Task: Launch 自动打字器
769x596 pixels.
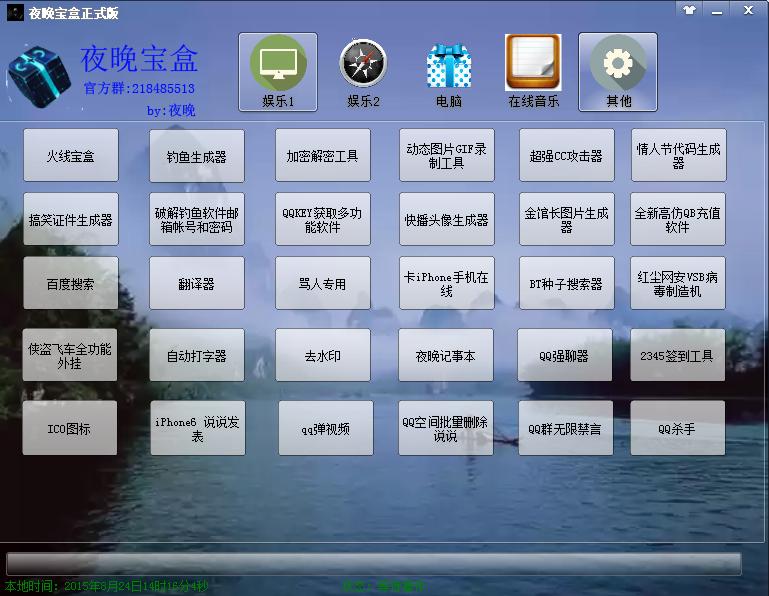Action: [x=197, y=355]
